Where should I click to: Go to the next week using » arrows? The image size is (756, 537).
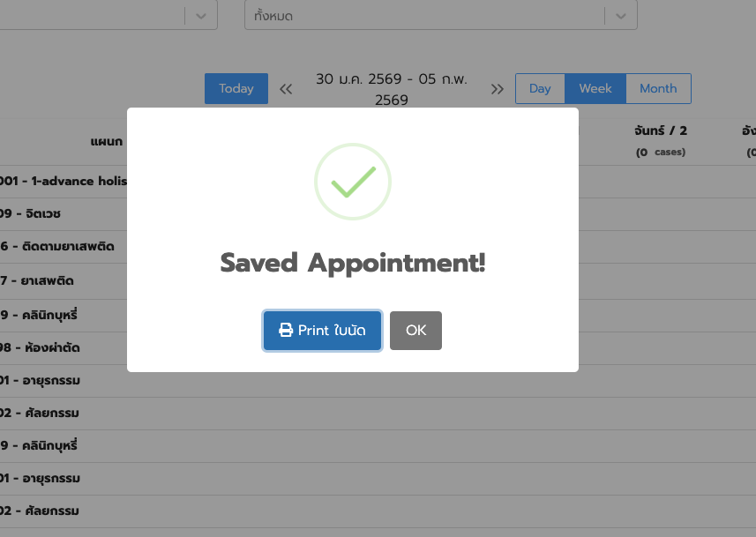[x=498, y=89]
